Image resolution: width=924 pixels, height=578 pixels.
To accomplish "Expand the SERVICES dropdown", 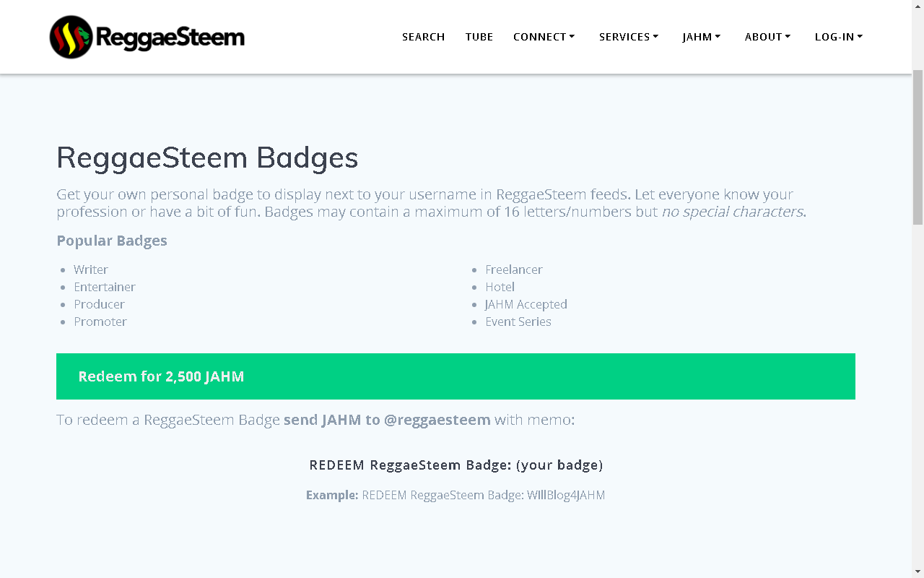I will (627, 37).
